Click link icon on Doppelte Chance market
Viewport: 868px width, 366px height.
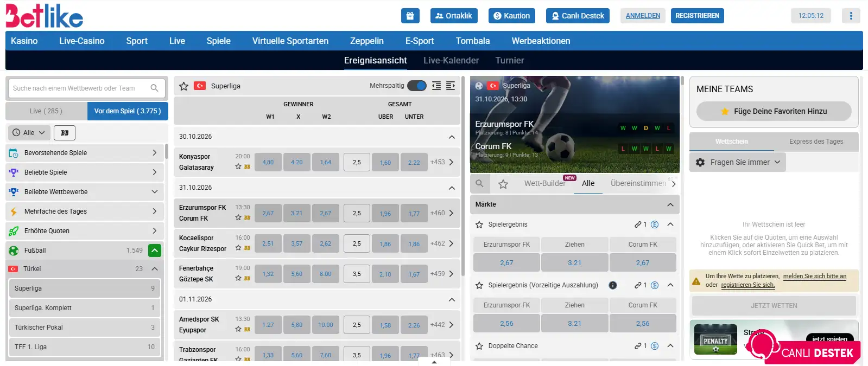pyautogui.click(x=638, y=346)
